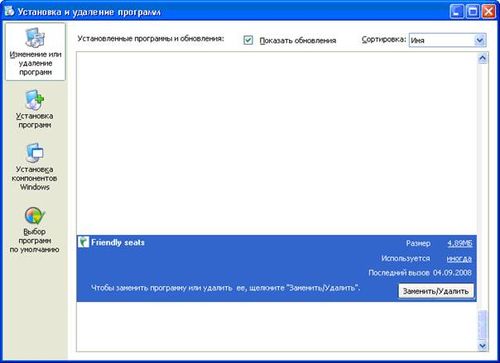Toggle the Показать обновления checkbox
Image resolution: width=500 pixels, height=363 pixels.
coord(248,40)
